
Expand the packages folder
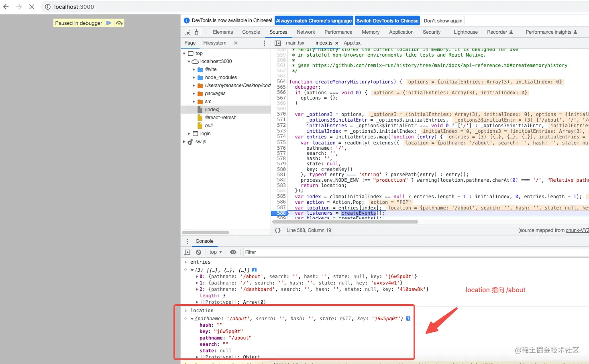[194, 94]
